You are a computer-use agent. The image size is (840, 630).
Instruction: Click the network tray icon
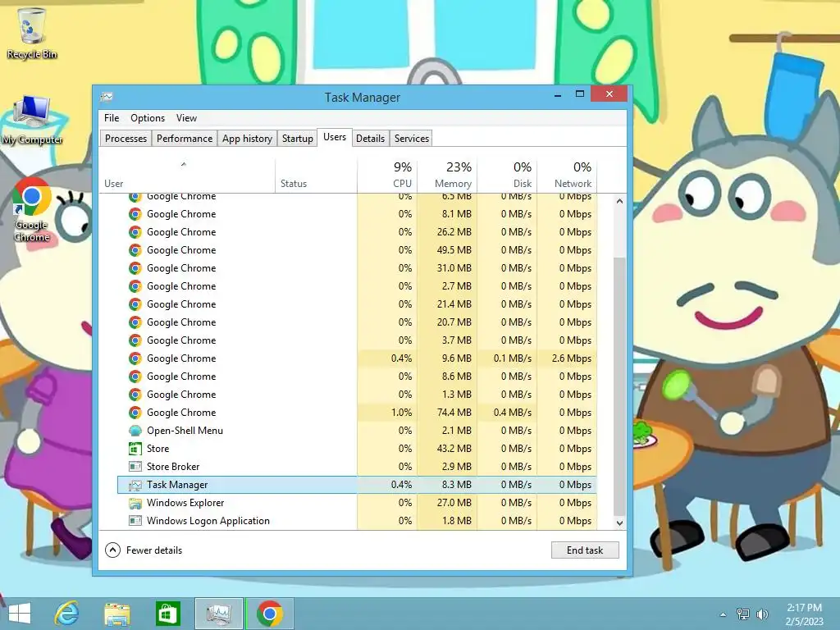[x=743, y=614]
